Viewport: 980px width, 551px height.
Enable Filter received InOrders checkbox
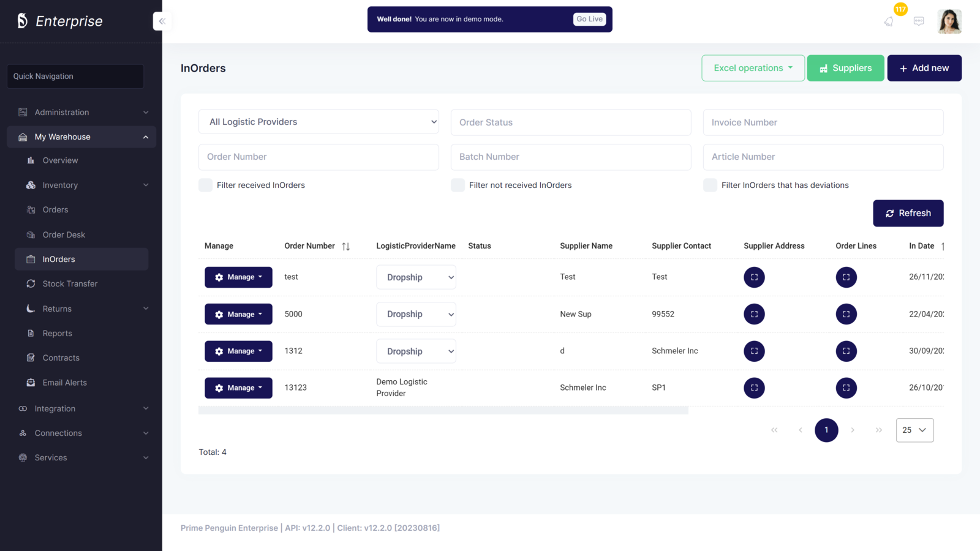pyautogui.click(x=206, y=185)
